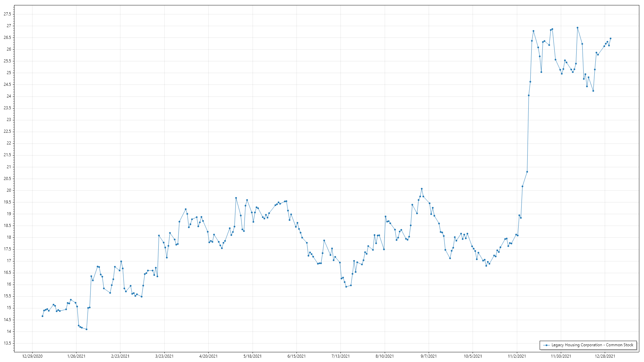The width and height of the screenshot is (644, 362).
Task: Click the 12/29/2020 x-axis date label
Action: 32,356
